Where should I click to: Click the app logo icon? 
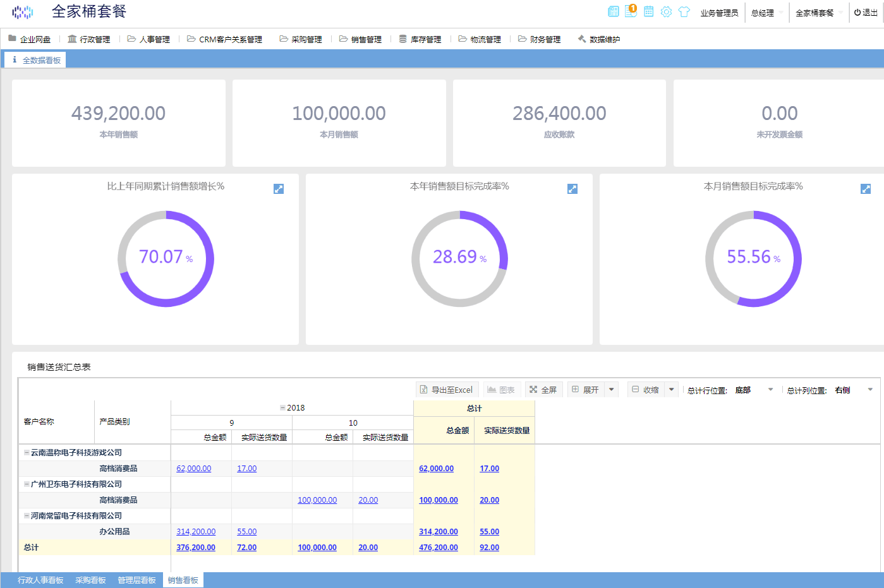point(23,12)
